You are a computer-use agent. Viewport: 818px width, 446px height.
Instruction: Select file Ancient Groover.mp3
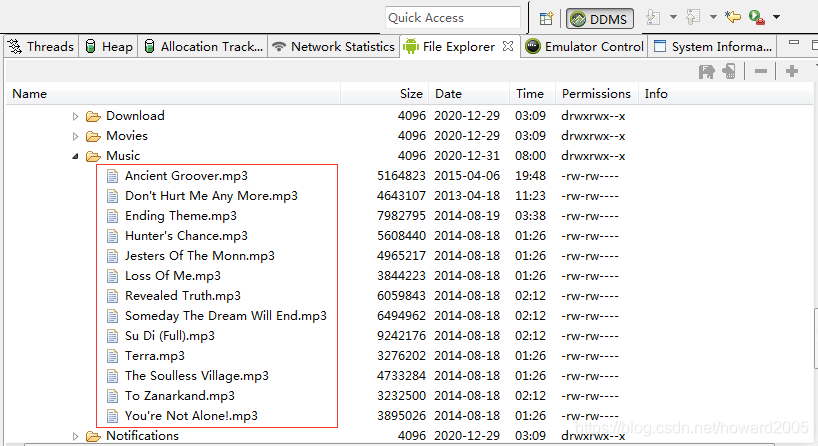(186, 176)
